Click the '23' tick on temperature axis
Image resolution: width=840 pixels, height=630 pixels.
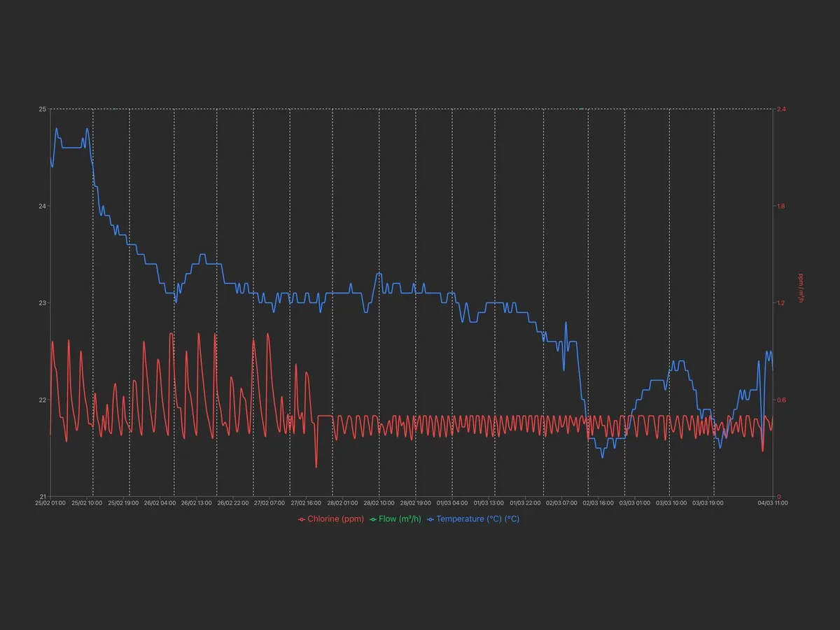[42, 303]
